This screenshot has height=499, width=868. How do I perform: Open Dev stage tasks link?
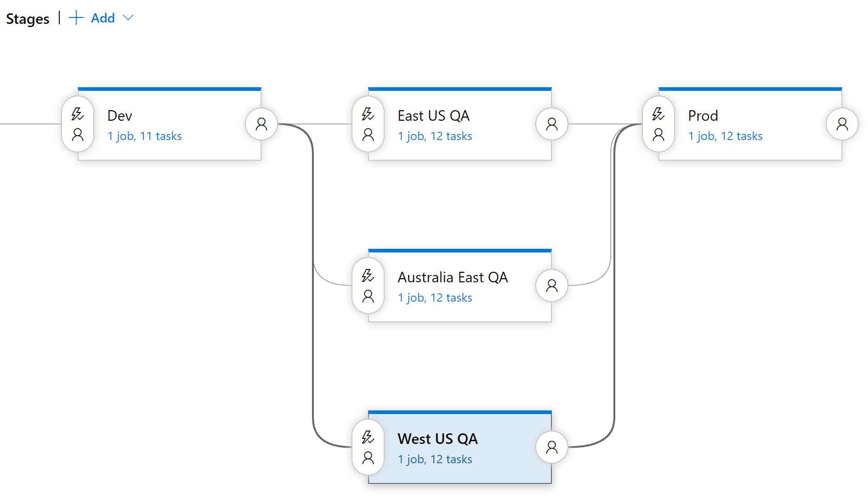coord(145,136)
